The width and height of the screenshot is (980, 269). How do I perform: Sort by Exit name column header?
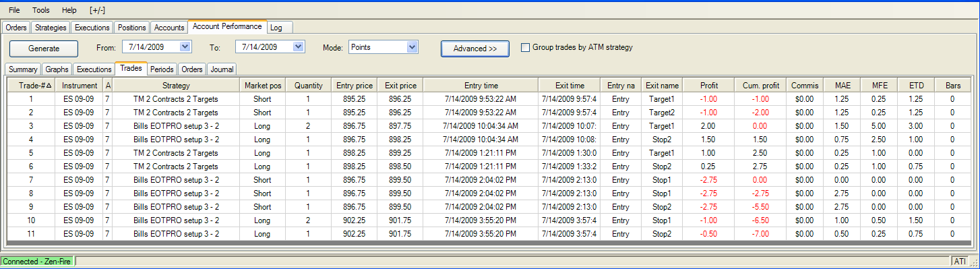point(661,86)
